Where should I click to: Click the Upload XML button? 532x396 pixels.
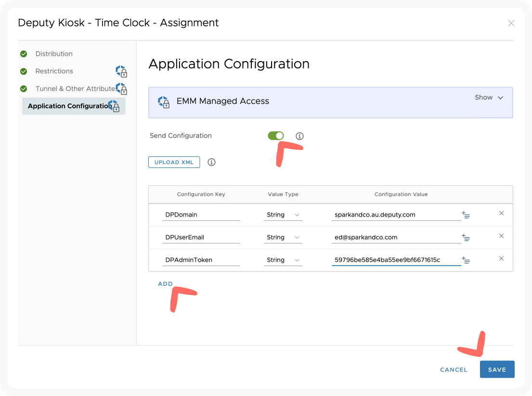(x=174, y=162)
